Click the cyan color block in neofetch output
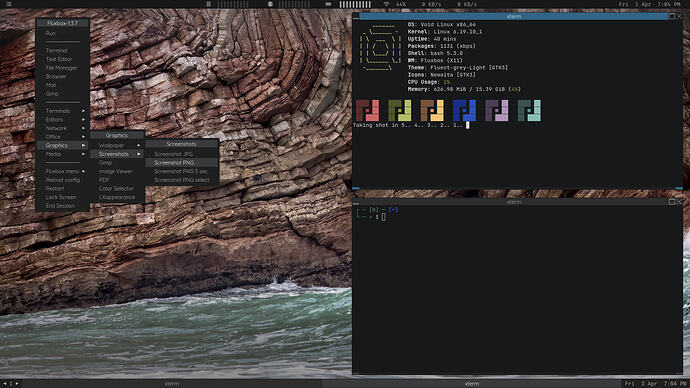The width and height of the screenshot is (690, 388). click(529, 110)
